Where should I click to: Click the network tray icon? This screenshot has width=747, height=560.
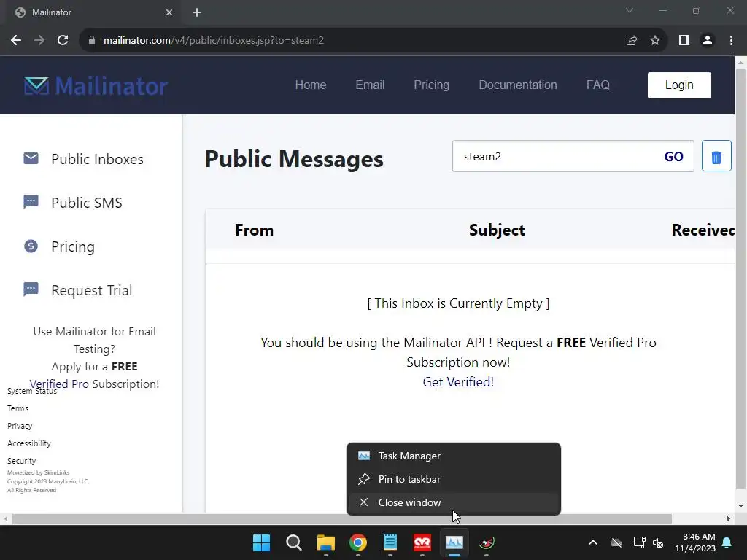pyautogui.click(x=639, y=542)
